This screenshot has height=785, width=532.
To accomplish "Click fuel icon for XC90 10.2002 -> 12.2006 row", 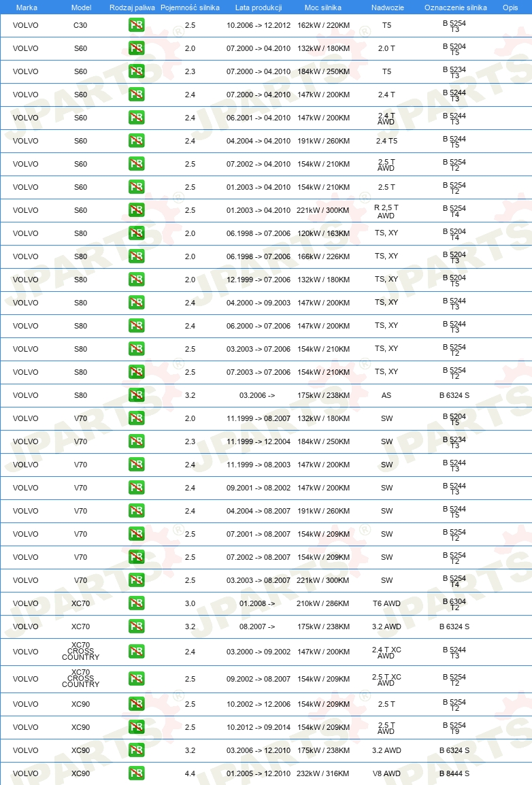I will point(136,704).
